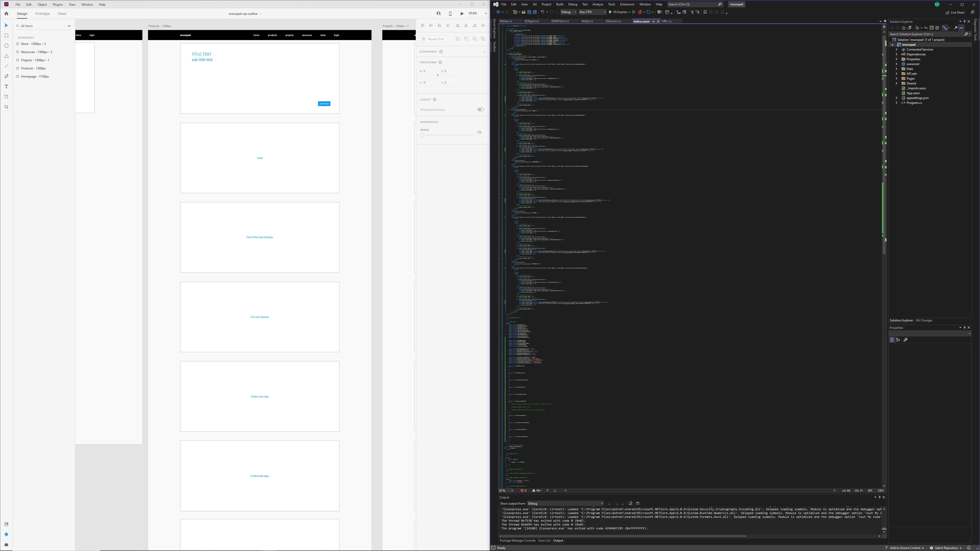Click the mobile device preview icon
Screen dimensions: 980x551
tap(450, 14)
